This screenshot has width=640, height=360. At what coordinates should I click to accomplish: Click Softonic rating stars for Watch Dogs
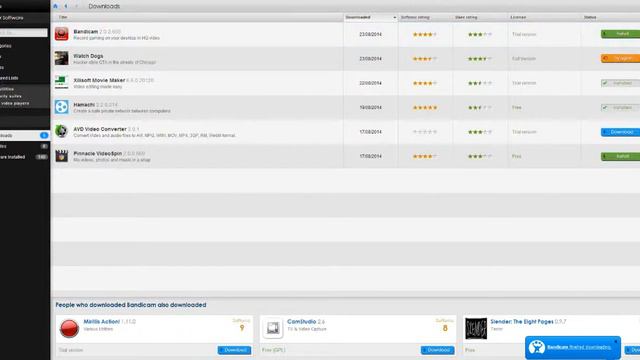click(424, 59)
